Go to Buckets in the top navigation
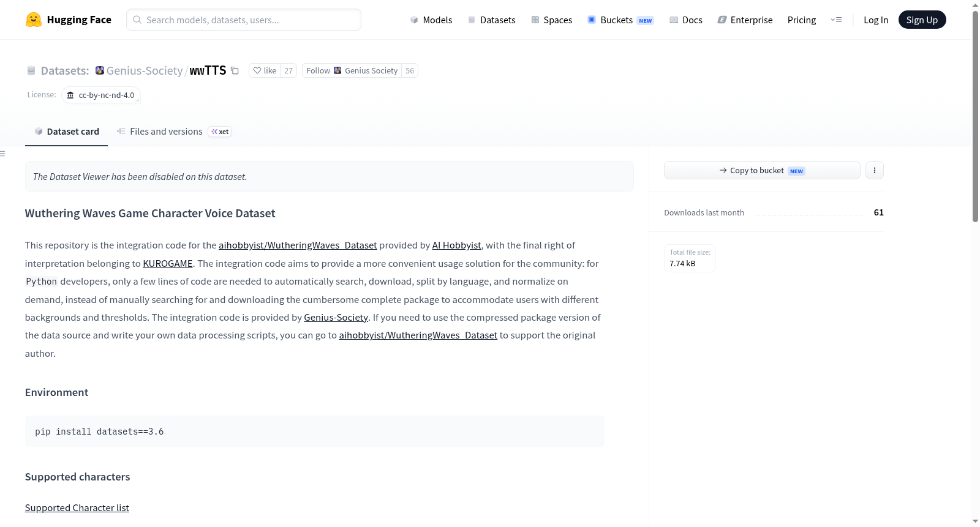Screen dimensions: 980x527 [620, 20]
